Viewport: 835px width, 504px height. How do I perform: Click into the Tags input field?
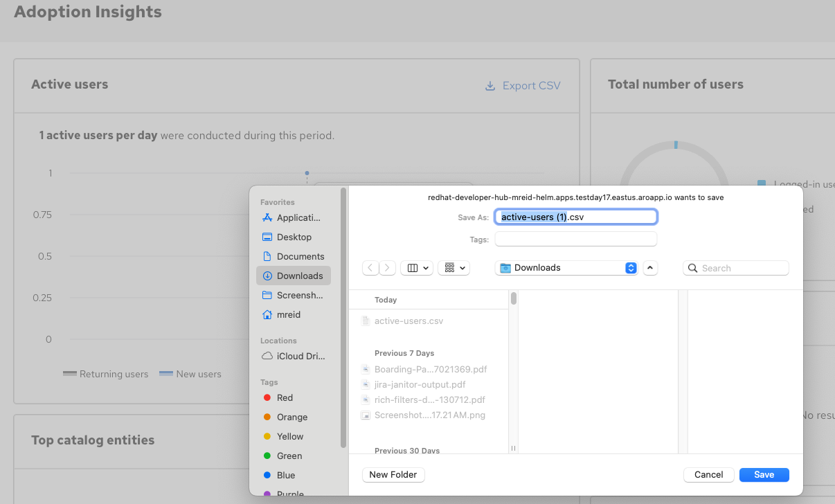pyautogui.click(x=575, y=239)
